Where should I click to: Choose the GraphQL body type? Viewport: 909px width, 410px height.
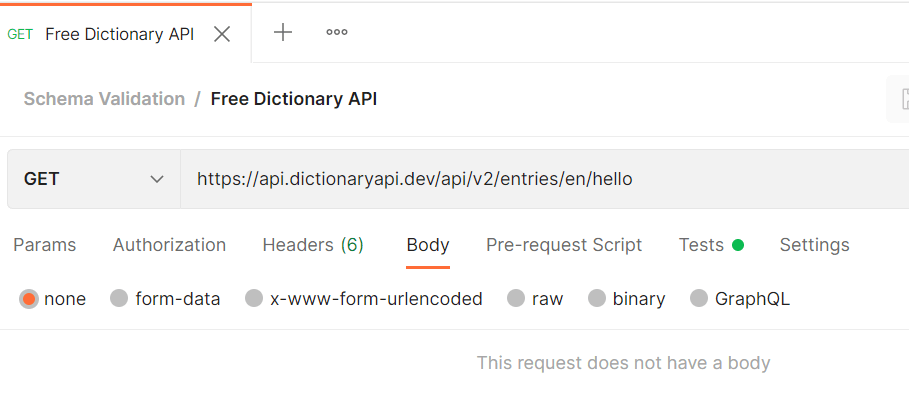(x=699, y=298)
